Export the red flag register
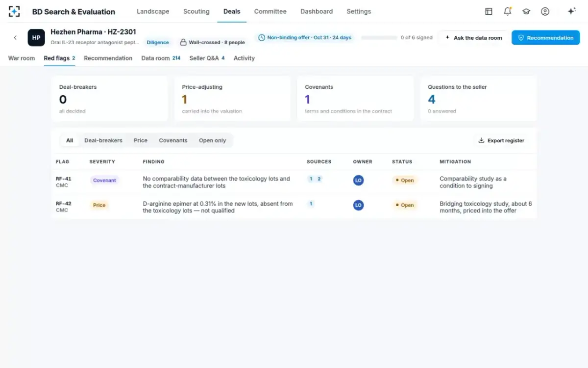The image size is (588, 368). point(501,140)
